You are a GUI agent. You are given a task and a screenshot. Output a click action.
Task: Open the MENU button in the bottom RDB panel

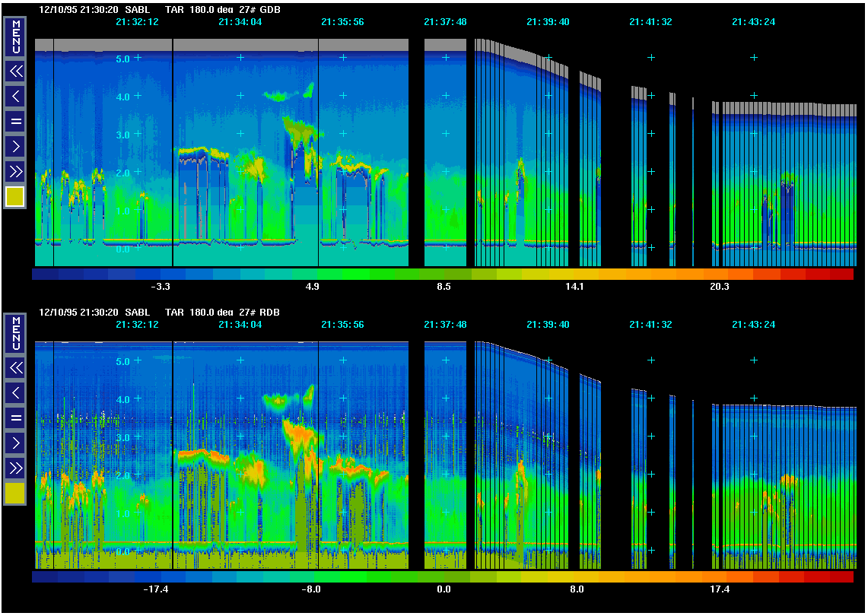coord(15,332)
